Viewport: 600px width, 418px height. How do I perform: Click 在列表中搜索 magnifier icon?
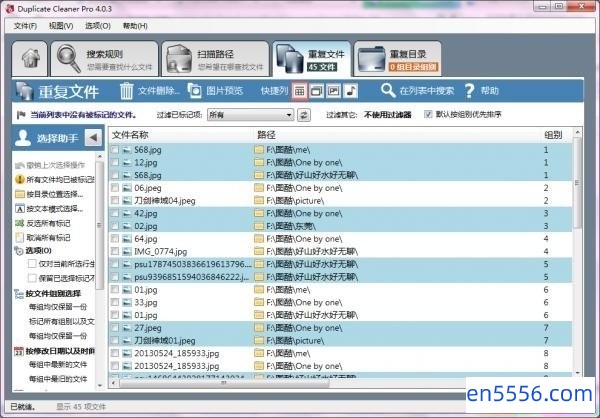(x=388, y=91)
